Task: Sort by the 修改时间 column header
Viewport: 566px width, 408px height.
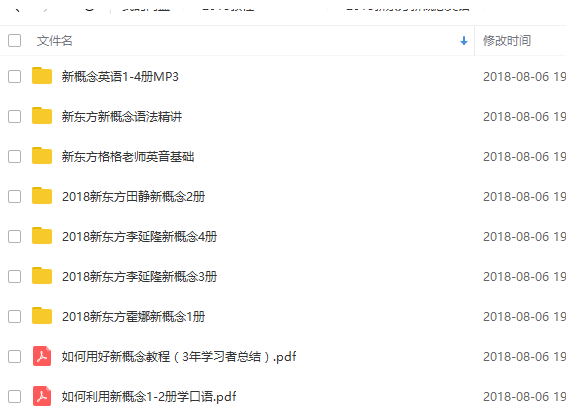Action: pos(507,40)
